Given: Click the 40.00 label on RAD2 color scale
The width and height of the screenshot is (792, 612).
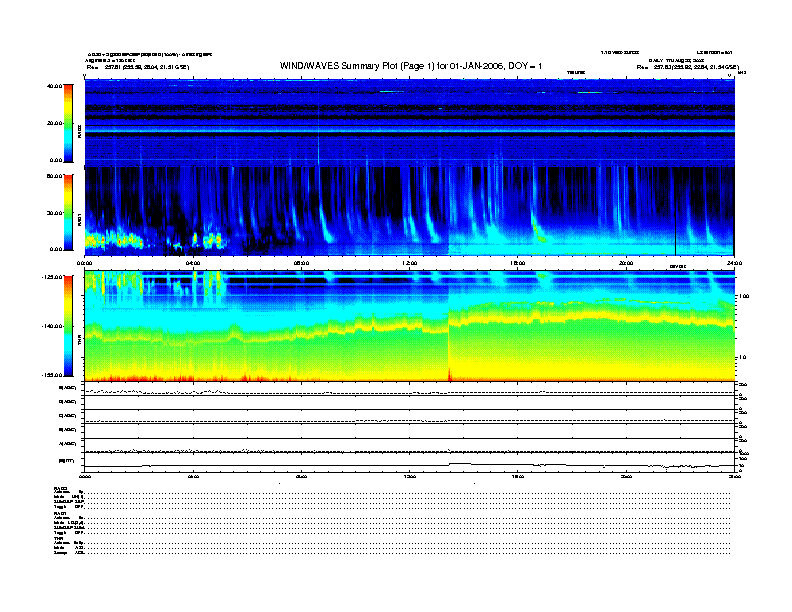Looking at the screenshot, I should pos(54,86).
